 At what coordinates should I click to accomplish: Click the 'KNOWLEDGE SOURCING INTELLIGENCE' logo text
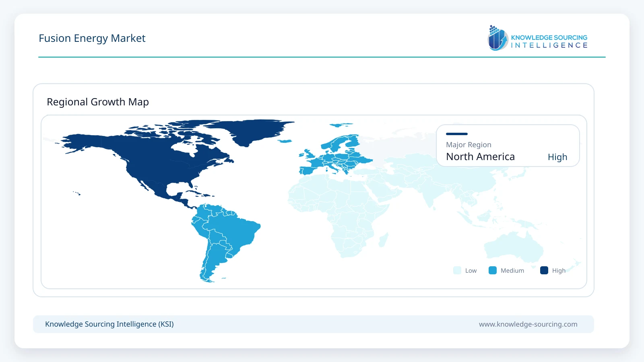549,41
